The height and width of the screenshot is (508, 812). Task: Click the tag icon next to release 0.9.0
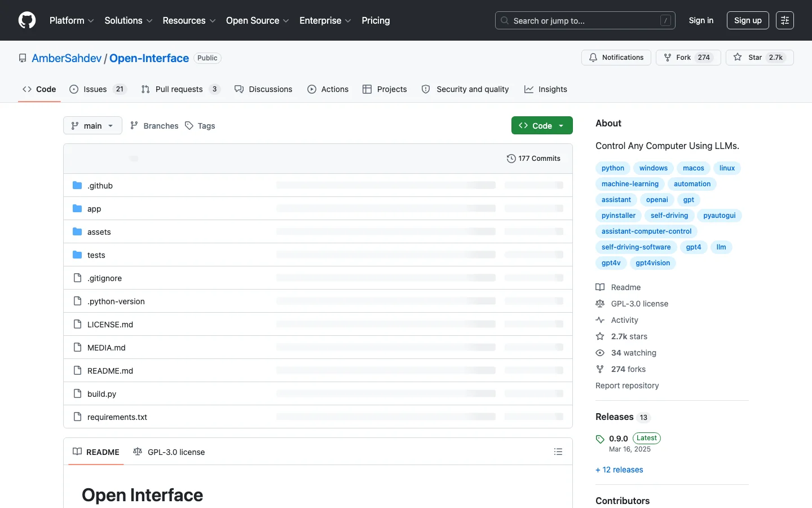coord(600,439)
